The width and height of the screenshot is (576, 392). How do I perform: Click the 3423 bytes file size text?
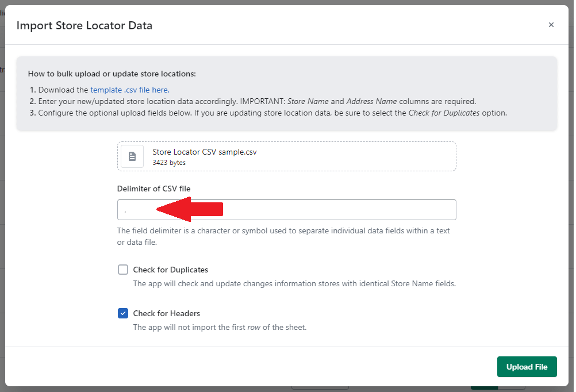pyautogui.click(x=169, y=163)
